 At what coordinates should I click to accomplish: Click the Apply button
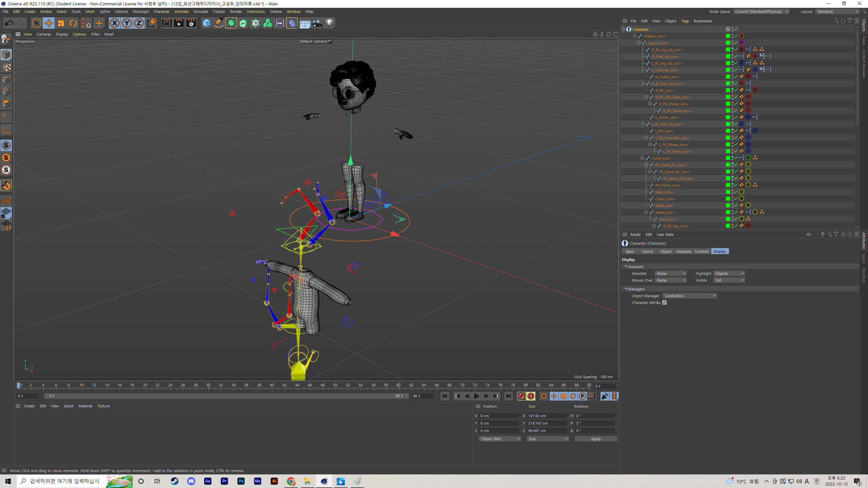(596, 439)
